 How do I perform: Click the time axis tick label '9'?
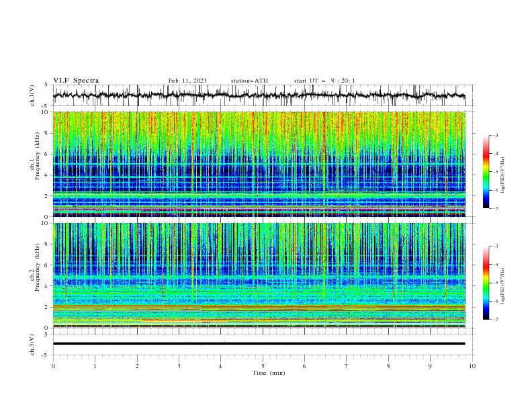coord(430,366)
